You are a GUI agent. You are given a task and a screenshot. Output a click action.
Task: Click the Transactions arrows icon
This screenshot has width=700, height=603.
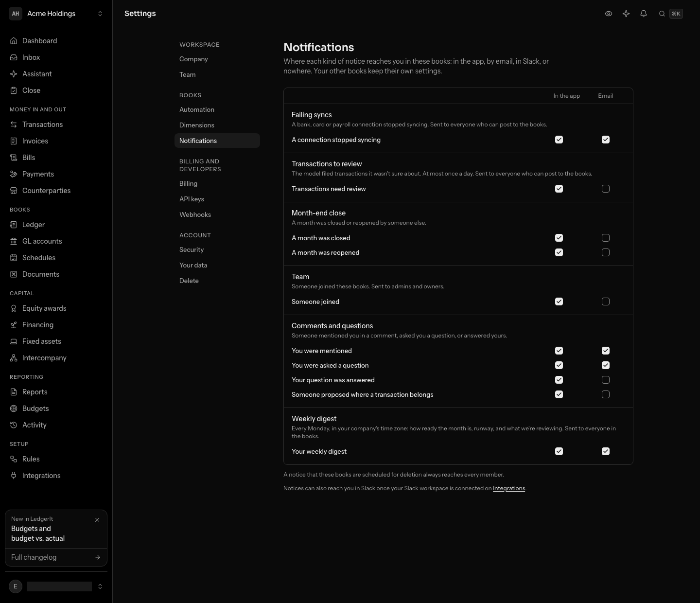click(x=14, y=124)
